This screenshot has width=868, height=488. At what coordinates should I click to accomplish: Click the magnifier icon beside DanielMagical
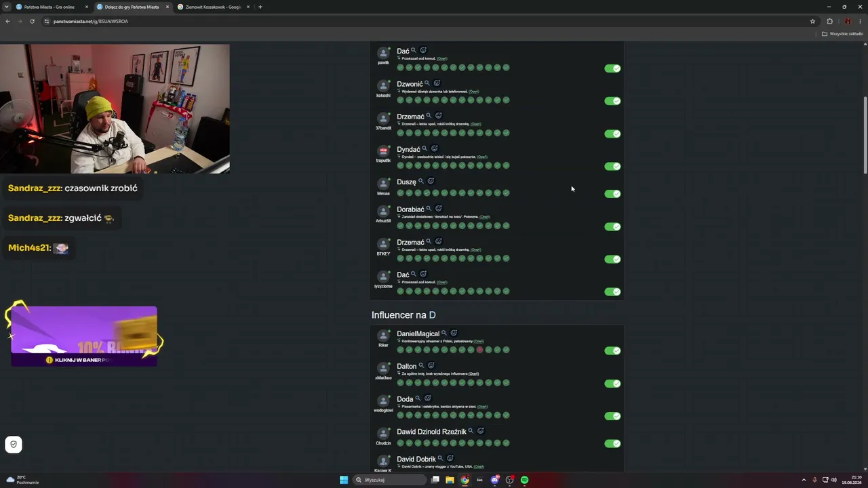[x=444, y=333]
